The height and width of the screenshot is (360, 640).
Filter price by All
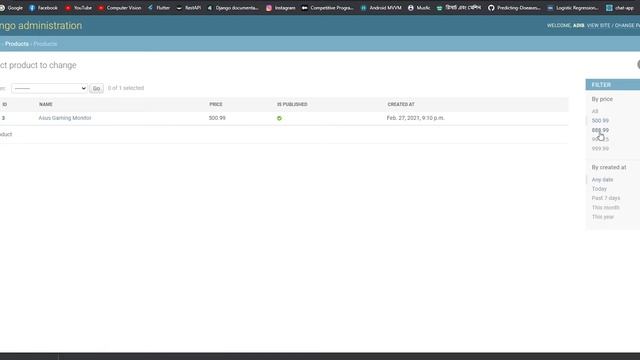point(595,111)
